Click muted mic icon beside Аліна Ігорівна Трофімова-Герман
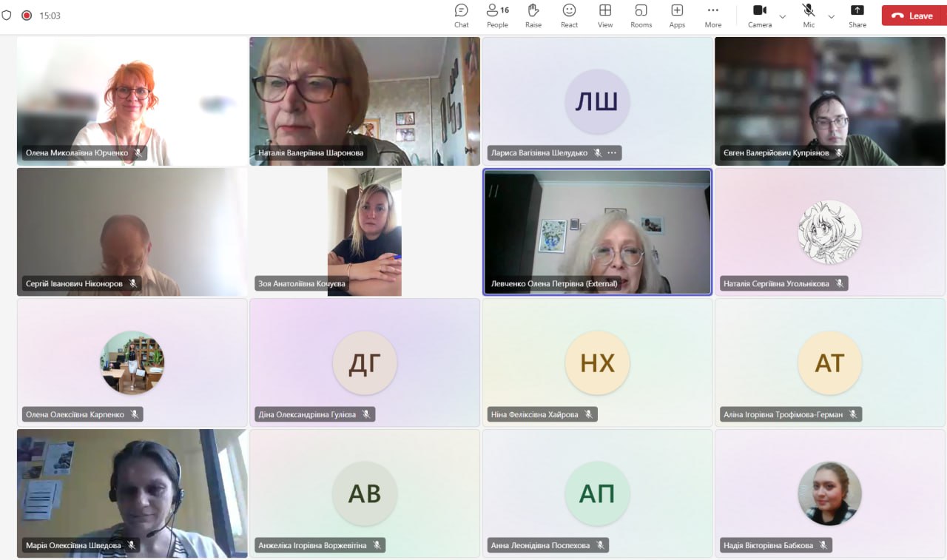The width and height of the screenshot is (947, 560). point(853,414)
